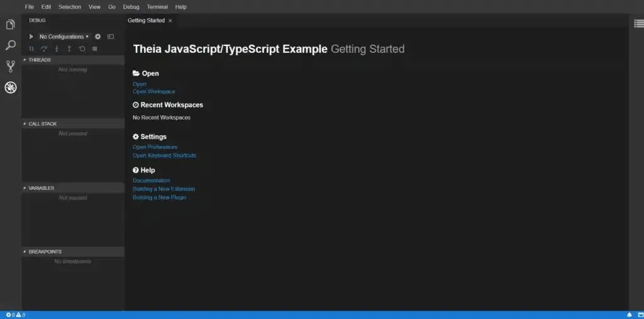Close the Getting Started tab
This screenshot has height=319, width=644.
click(x=170, y=21)
